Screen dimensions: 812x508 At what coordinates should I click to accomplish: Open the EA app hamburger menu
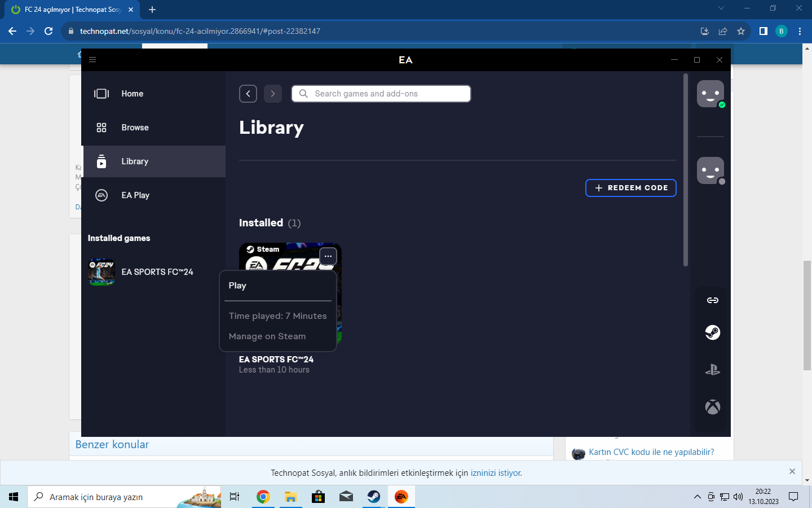(x=92, y=60)
